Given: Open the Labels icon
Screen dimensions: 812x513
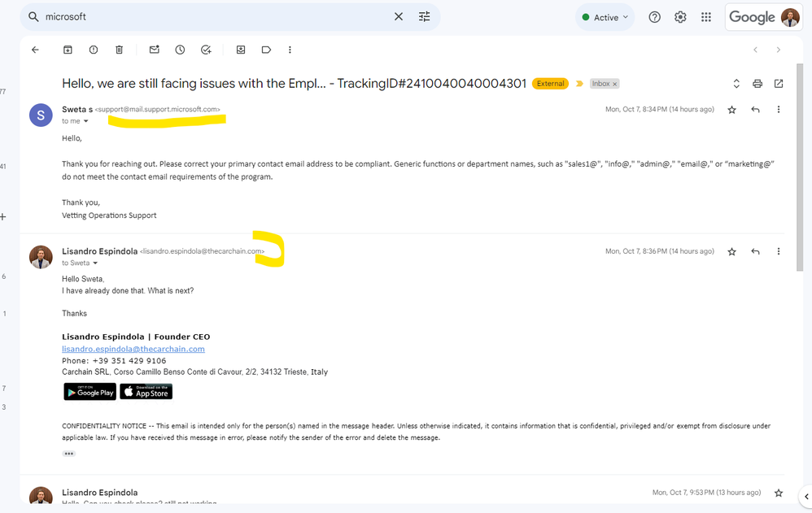Looking at the screenshot, I should 266,50.
